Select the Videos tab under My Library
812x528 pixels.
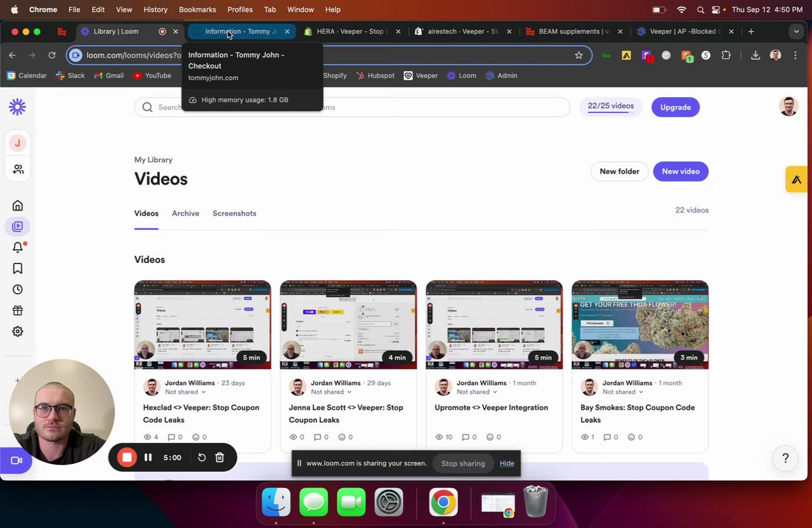coord(146,213)
